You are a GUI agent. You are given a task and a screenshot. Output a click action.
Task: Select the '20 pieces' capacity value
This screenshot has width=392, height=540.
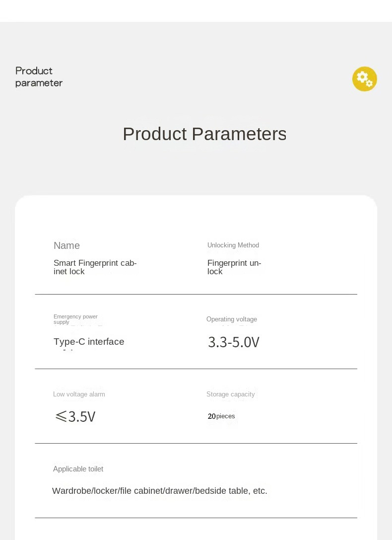point(221,416)
